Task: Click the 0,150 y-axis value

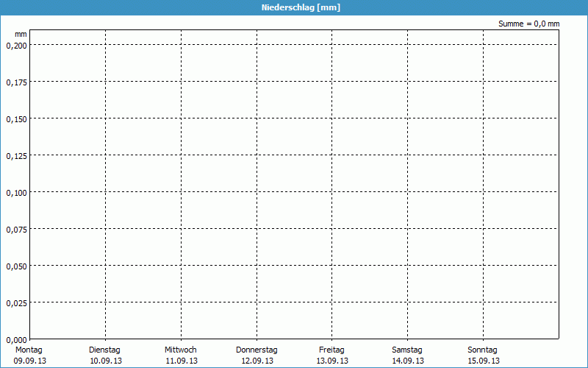Action: click(17, 119)
